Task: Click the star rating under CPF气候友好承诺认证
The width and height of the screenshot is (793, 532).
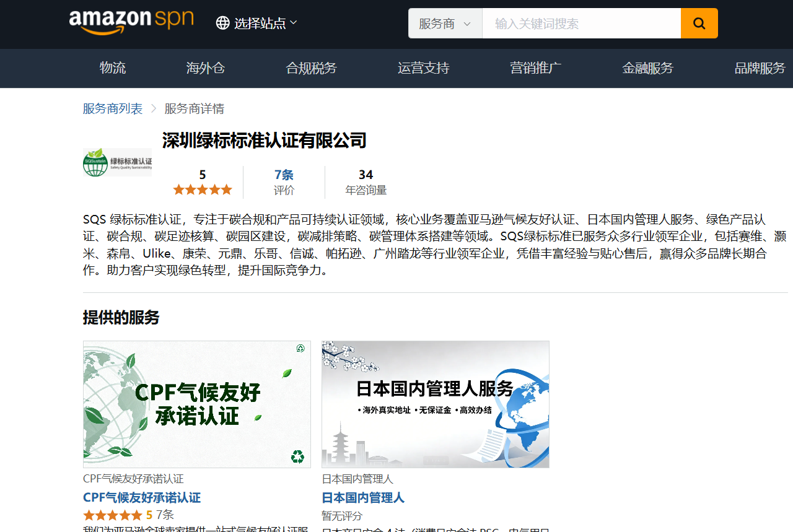Action: coord(113,515)
